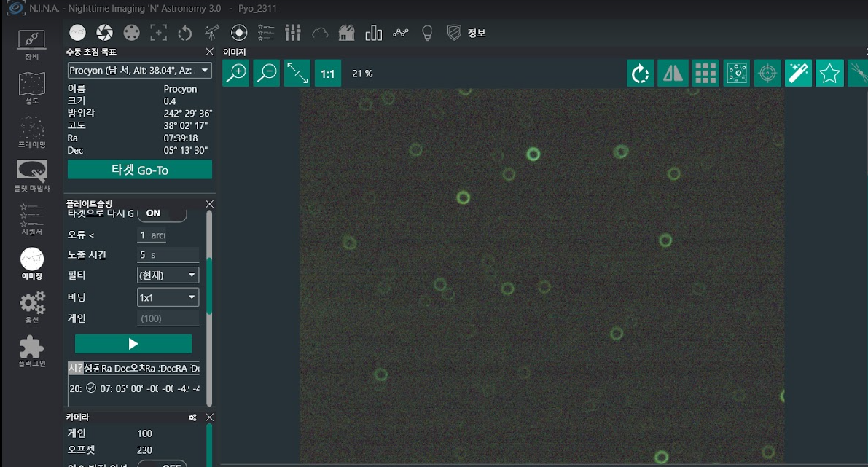
Task: Open the focus target frame icon
Action: tap(158, 33)
